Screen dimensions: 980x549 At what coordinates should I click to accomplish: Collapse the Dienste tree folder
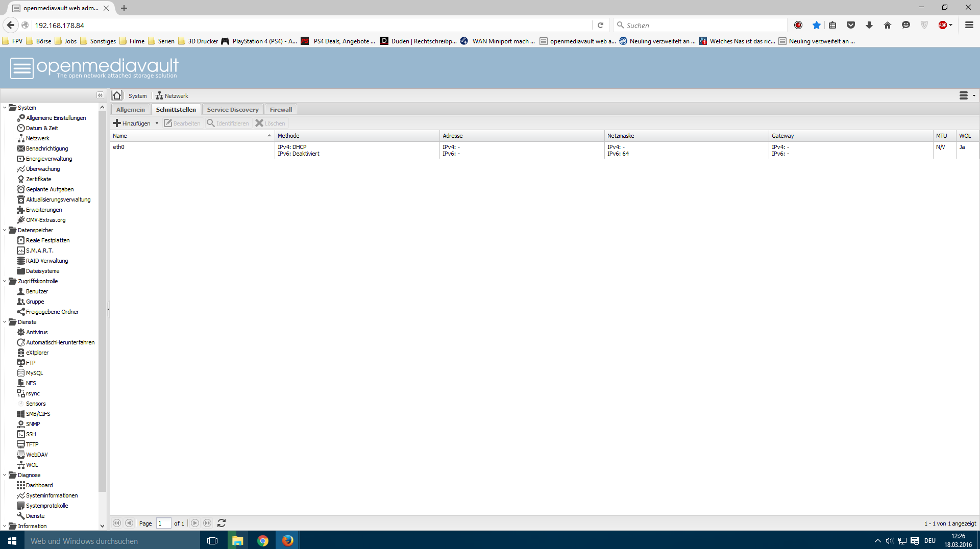pyautogui.click(x=5, y=322)
